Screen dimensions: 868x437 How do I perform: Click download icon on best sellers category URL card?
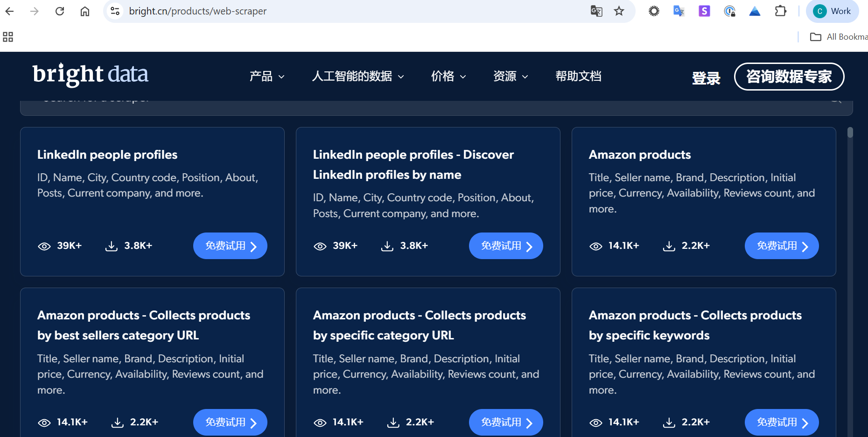[x=117, y=423]
